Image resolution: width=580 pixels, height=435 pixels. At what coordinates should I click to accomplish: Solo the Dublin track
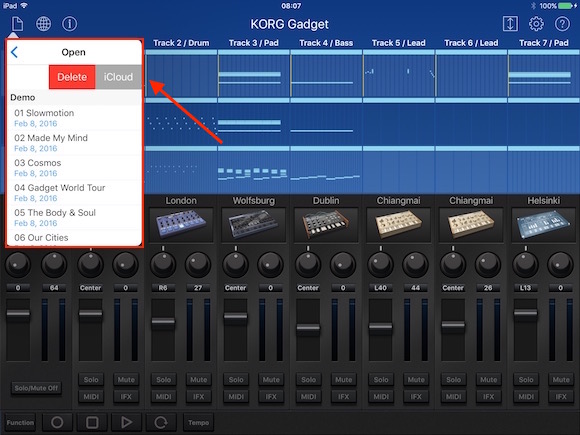(308, 380)
